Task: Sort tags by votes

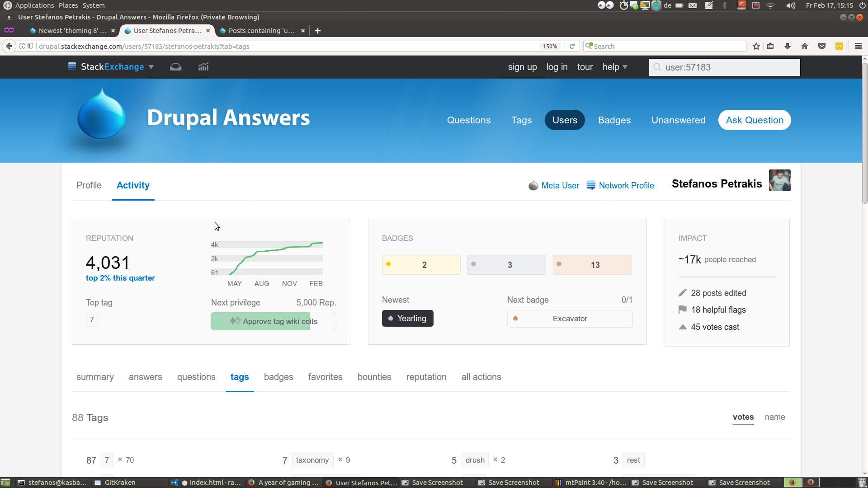Action: point(743,417)
